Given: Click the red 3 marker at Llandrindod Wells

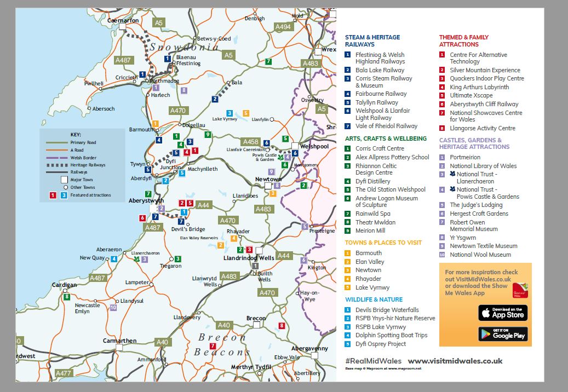Looking at the screenshot, I should click(249, 250).
